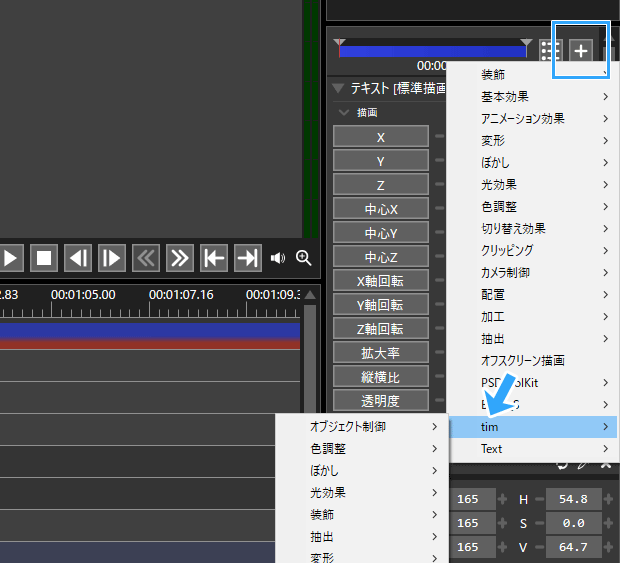Click the 透明度 parameter button
The width and height of the screenshot is (620, 563).
click(x=381, y=401)
